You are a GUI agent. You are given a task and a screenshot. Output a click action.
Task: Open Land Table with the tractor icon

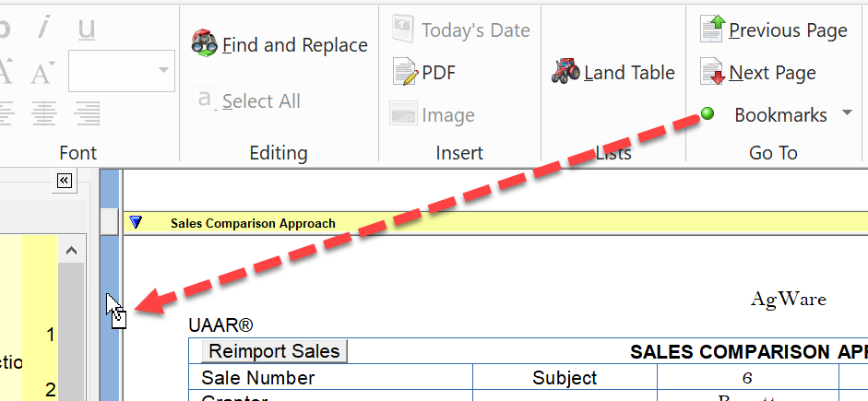click(x=565, y=72)
